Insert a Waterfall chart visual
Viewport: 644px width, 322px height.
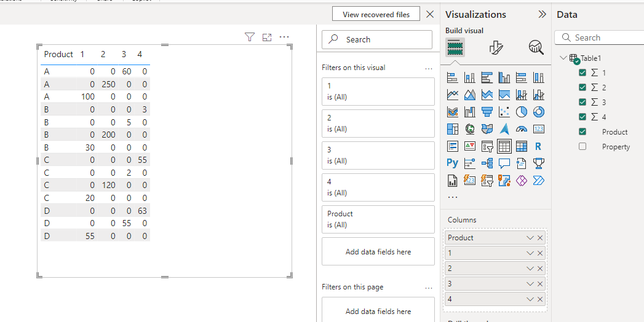point(470,112)
